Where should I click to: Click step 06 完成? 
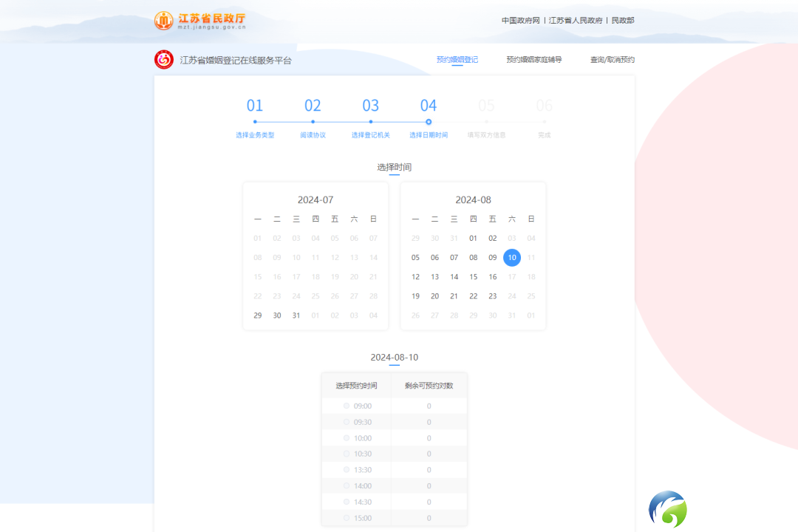click(544, 119)
